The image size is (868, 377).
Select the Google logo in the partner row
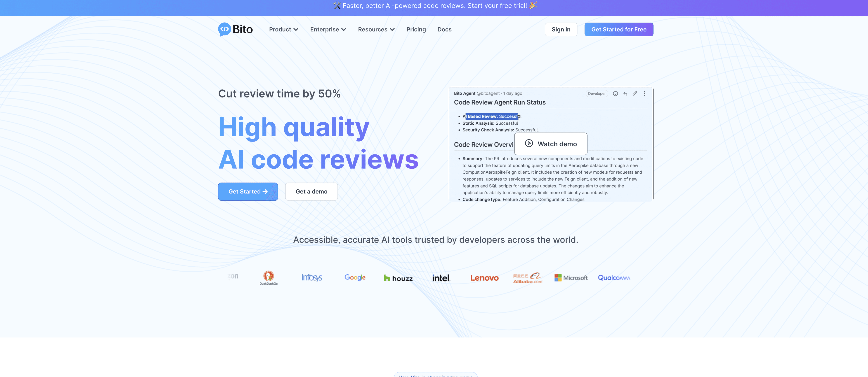point(355,277)
